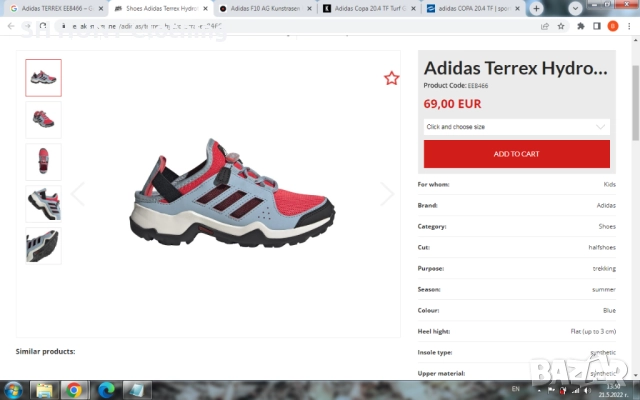Open the 'Click and choose size' dropdown
Image resolution: width=640 pixels, height=400 pixels.
[517, 127]
